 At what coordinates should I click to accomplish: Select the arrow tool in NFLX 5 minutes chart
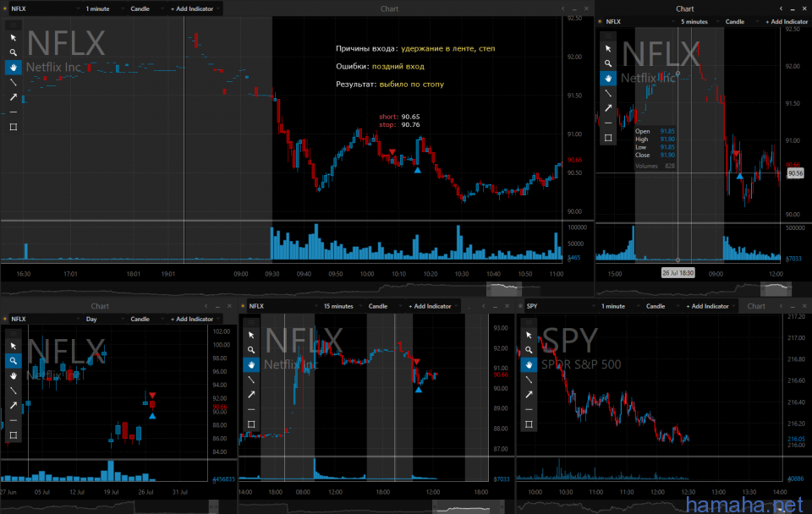coord(608,107)
